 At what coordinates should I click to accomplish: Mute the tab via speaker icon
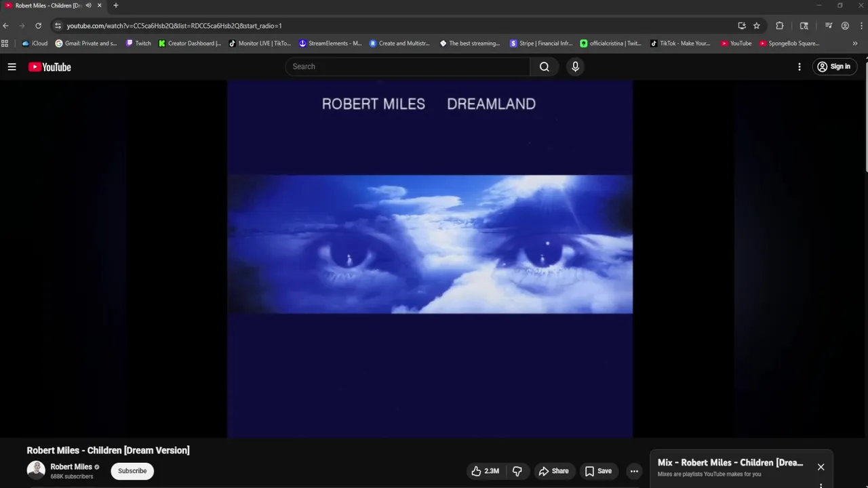tap(88, 5)
